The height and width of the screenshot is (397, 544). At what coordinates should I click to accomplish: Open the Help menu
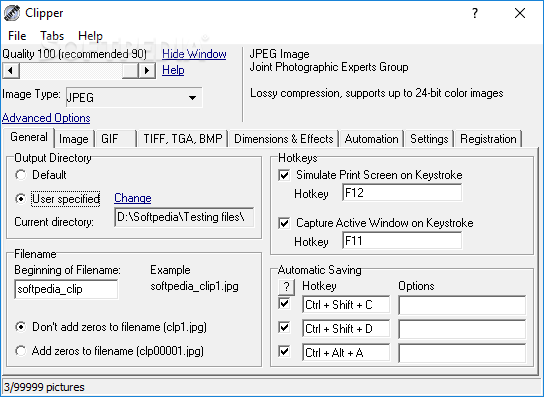[x=90, y=36]
